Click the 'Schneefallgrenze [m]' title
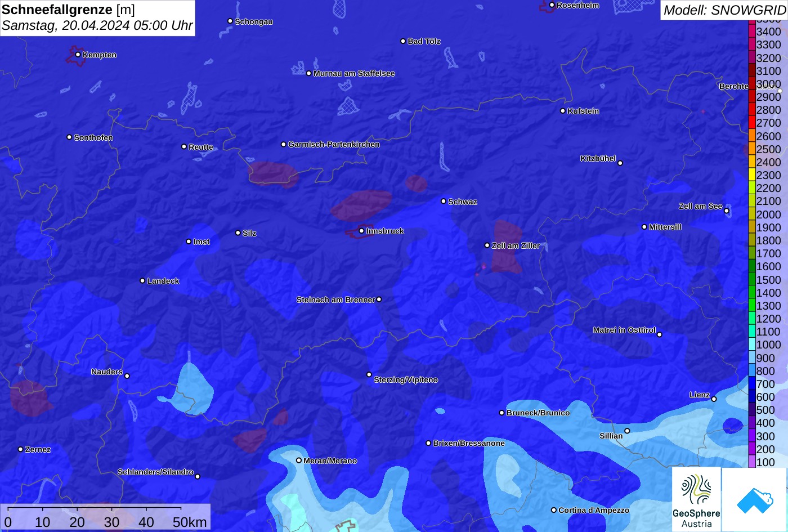 click(68, 10)
